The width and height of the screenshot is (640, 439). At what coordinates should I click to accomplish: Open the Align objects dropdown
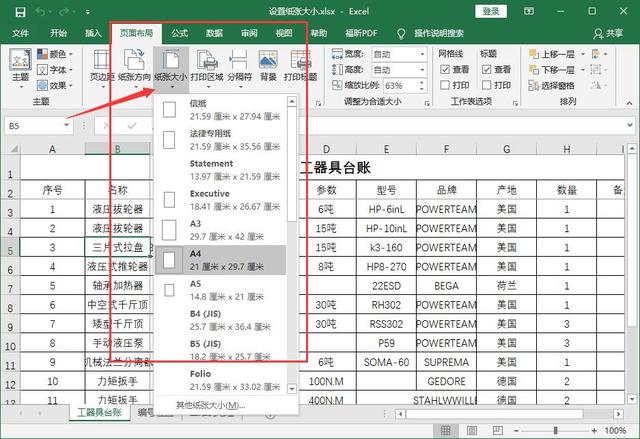click(x=599, y=54)
